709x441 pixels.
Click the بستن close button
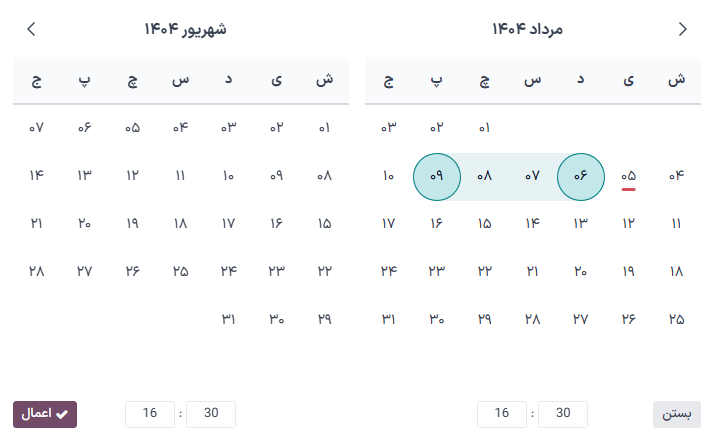677,414
